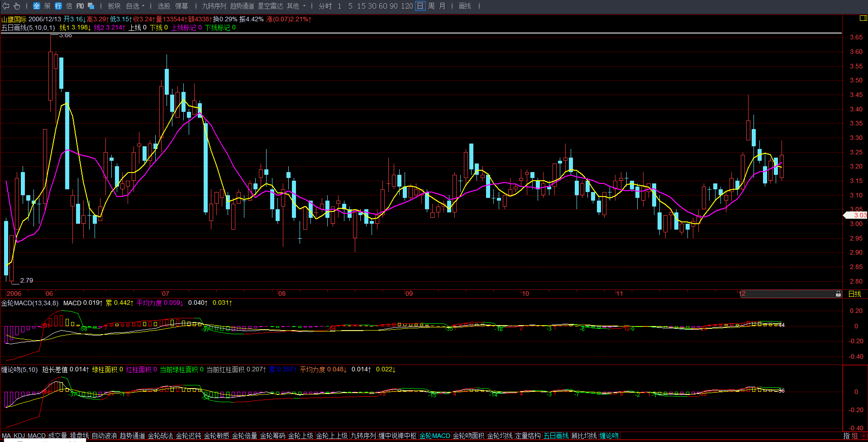
Task: Click the 五日画线(5,10,0,1) indicator label
Action: click(x=28, y=28)
